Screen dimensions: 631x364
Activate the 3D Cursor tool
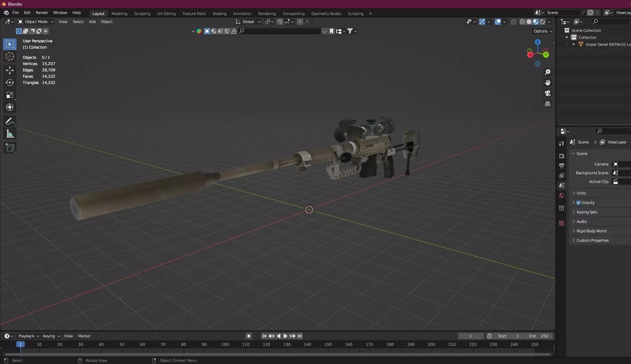(10, 56)
